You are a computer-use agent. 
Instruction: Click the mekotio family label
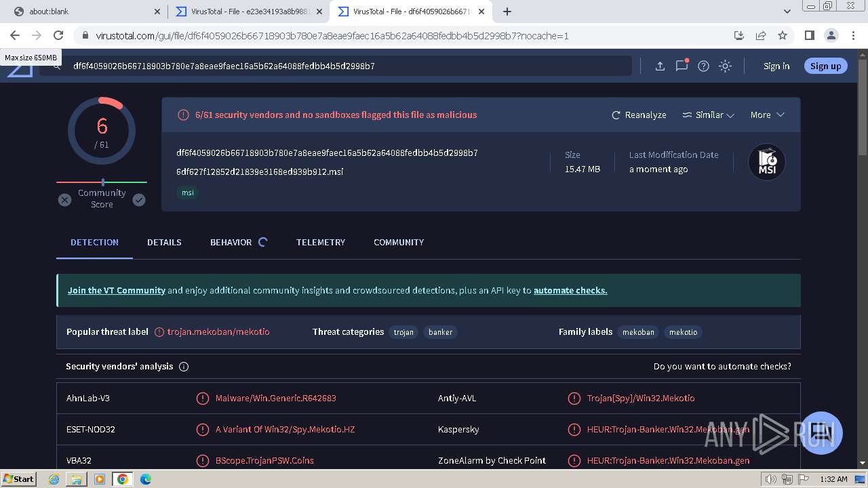point(683,333)
